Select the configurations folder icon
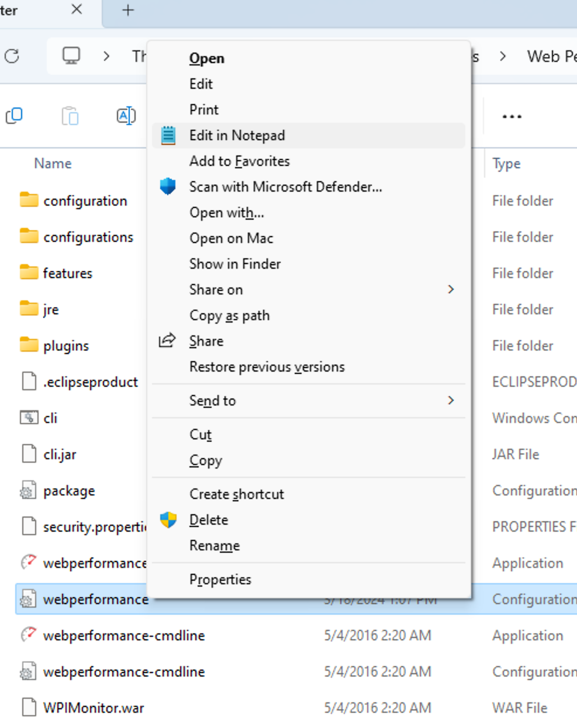Screen dimensions: 577x728 [29, 237]
